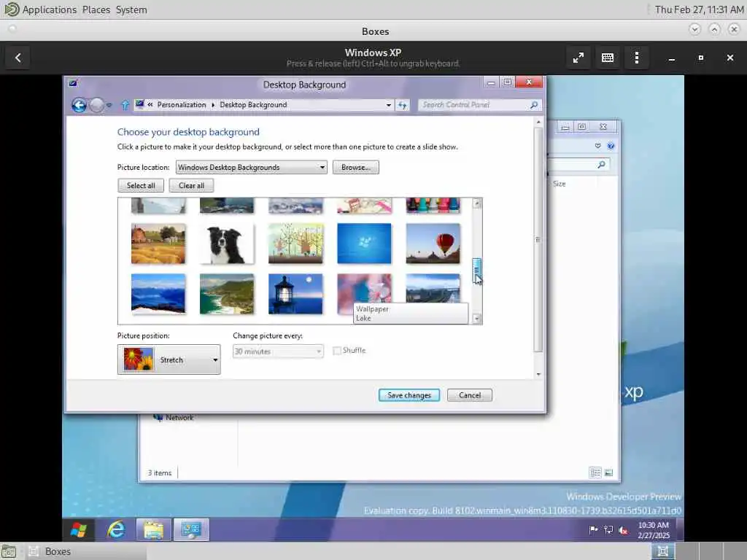Viewport: 747px width, 560px height.
Task: Select the lighthouse at night wallpaper
Action: click(295, 294)
